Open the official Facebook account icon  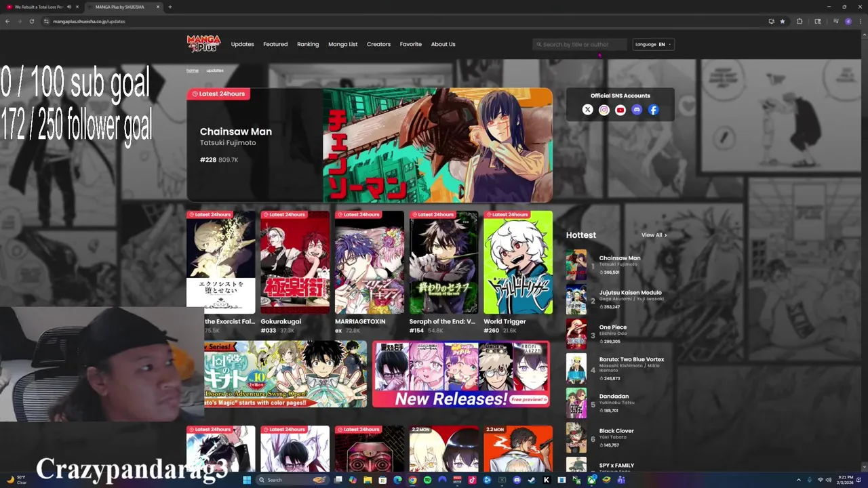click(653, 110)
